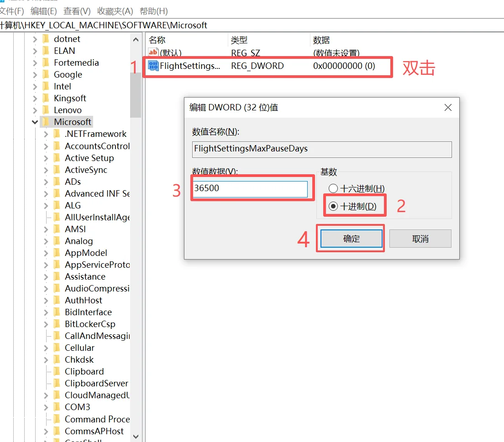Image resolution: width=504 pixels, height=442 pixels.
Task: Click the 取消 cancel button
Action: point(420,239)
